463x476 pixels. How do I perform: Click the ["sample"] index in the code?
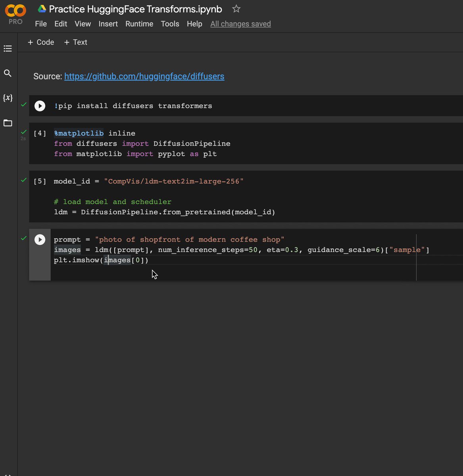click(407, 250)
